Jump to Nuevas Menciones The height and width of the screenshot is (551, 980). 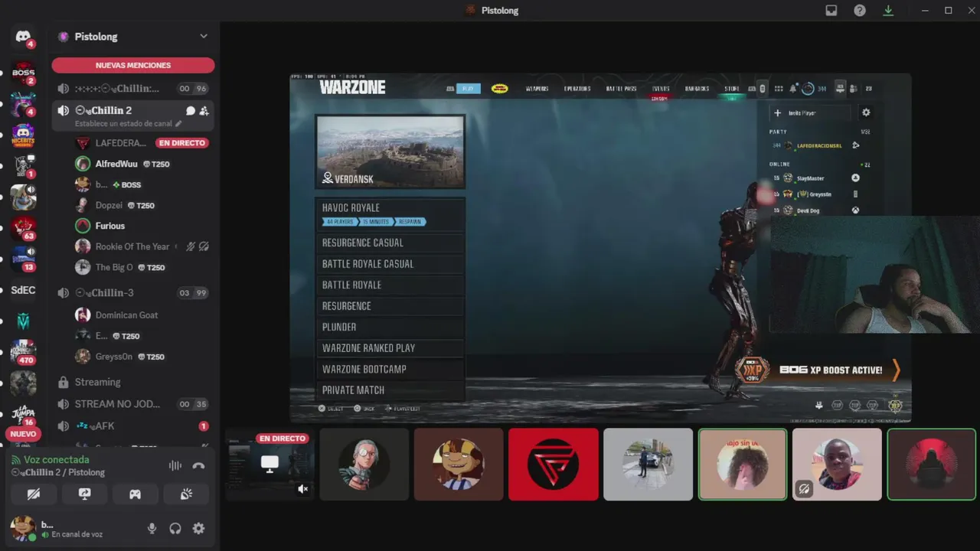point(133,65)
